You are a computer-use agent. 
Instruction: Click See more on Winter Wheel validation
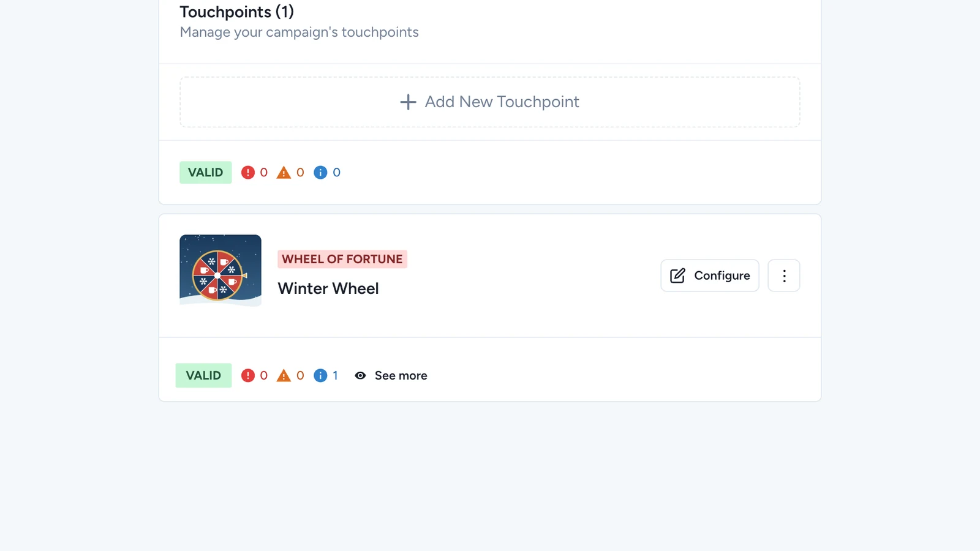tap(391, 375)
